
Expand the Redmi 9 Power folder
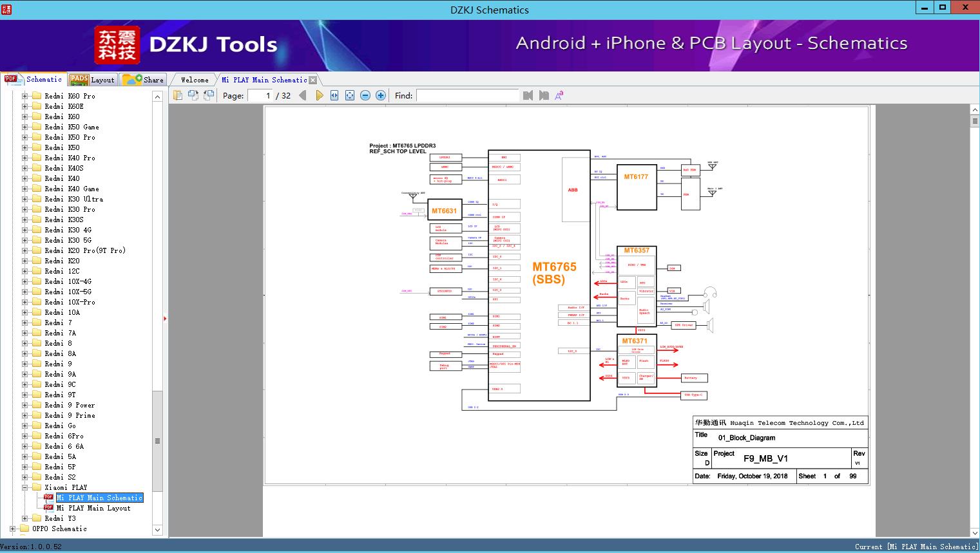pos(24,405)
